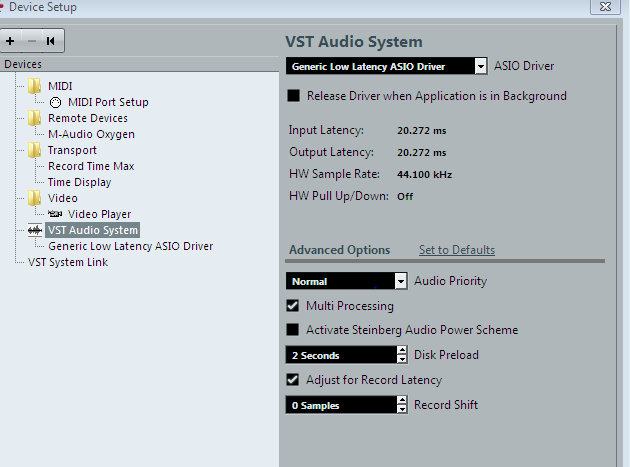Click the MIDI folder icon

click(35, 86)
